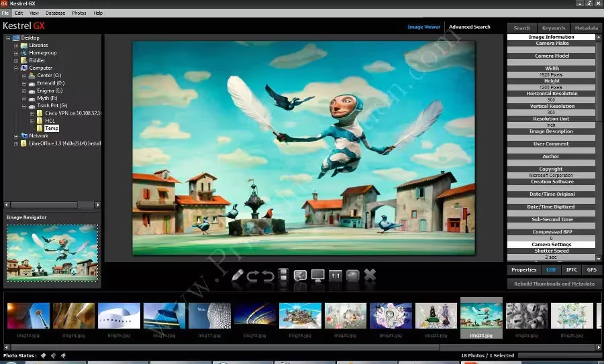604x364 pixels.
Task: Click the Riddler user folder icon
Action: click(x=24, y=60)
